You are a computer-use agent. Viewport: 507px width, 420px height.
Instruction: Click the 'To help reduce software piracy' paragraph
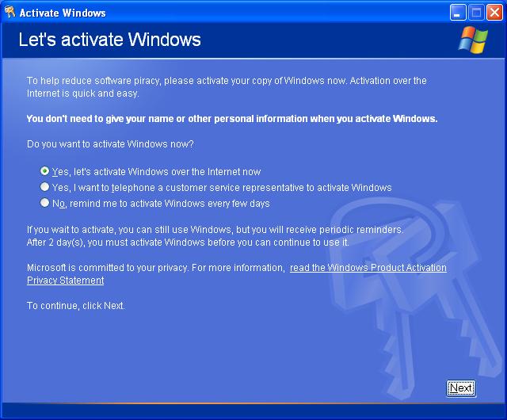click(x=227, y=87)
